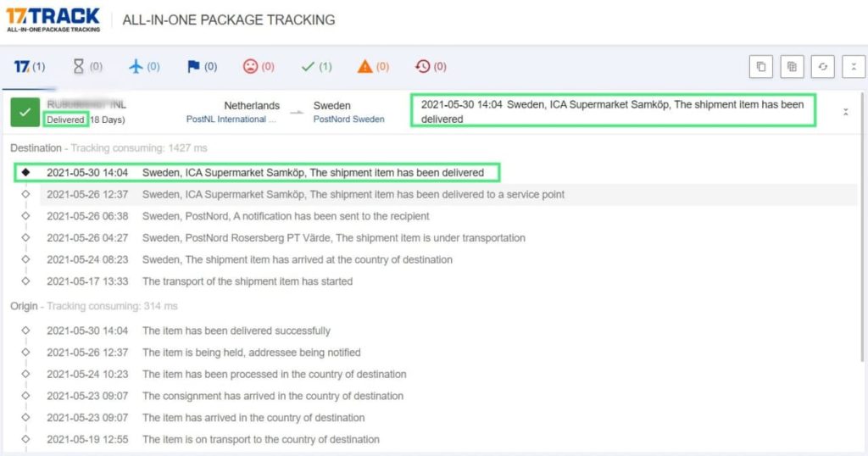Click the Netherlands origin country
The width and height of the screenshot is (868, 456).
click(x=252, y=105)
